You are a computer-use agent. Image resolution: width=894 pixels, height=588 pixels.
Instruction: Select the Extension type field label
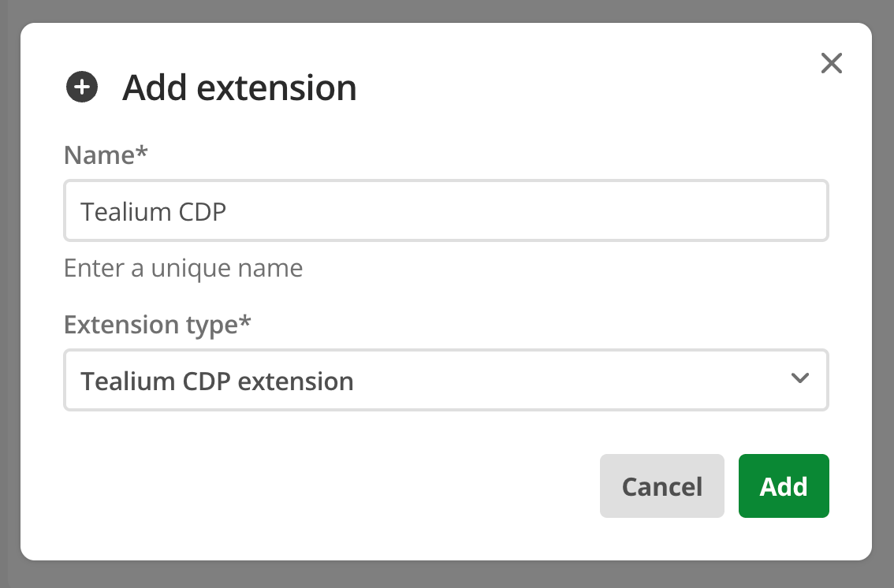click(158, 324)
